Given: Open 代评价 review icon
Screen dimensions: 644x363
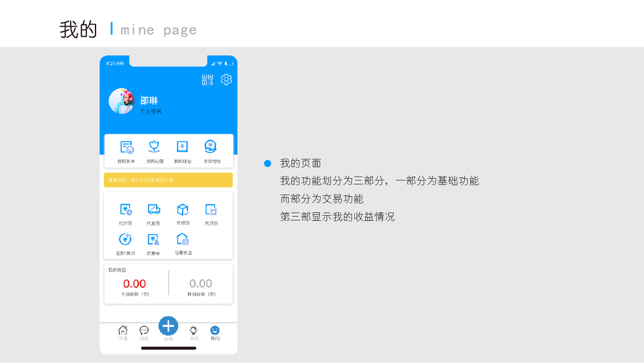Looking at the screenshot, I should (x=211, y=210).
